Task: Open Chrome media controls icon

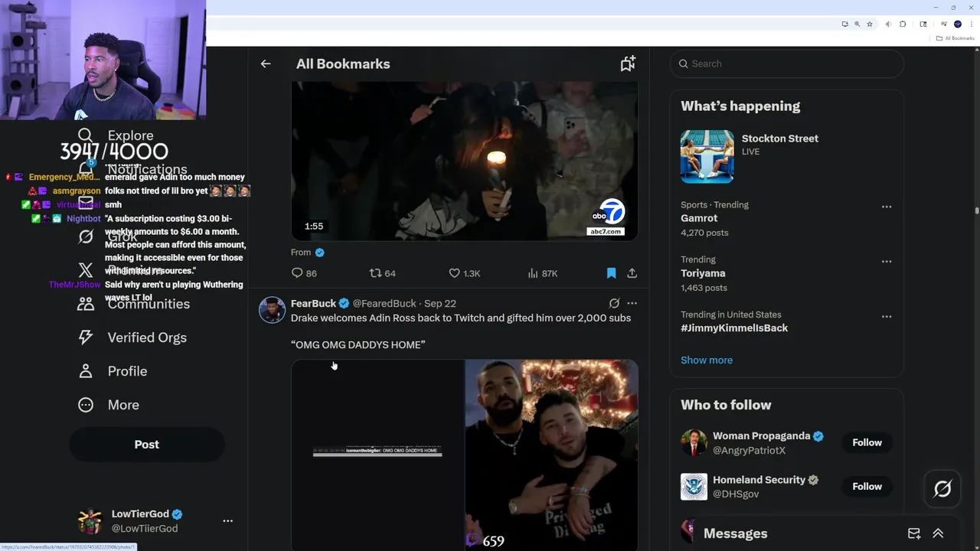Action: [x=944, y=24]
